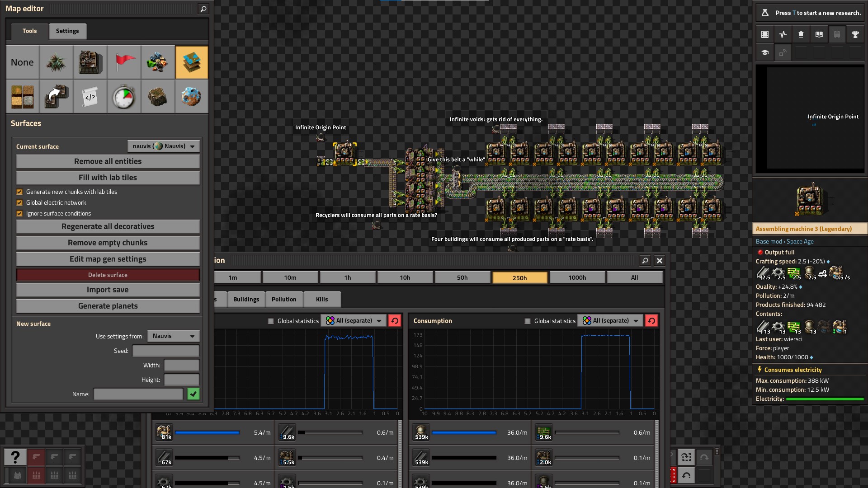
Task: Switch to the Tools tab
Action: pos(30,31)
